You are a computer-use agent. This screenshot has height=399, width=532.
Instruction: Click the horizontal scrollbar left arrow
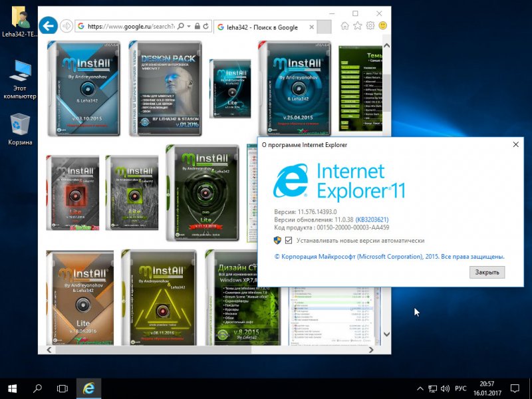pos(49,350)
